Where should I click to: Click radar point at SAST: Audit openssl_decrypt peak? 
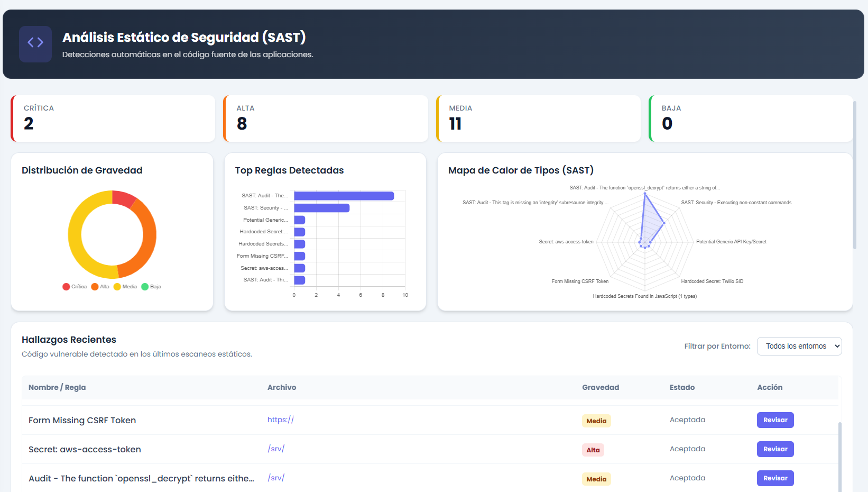pyautogui.click(x=645, y=194)
